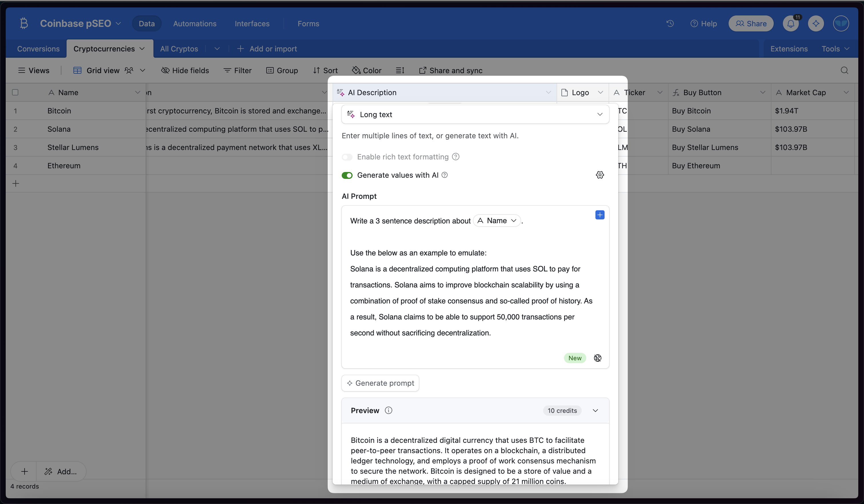Click the collaborative view people icon

(129, 70)
